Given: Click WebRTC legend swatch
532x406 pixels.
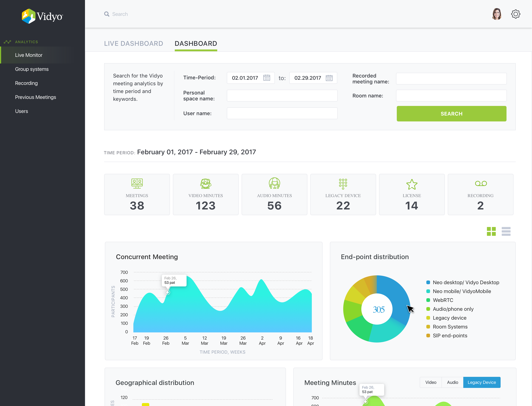Looking at the screenshot, I should click(428, 300).
